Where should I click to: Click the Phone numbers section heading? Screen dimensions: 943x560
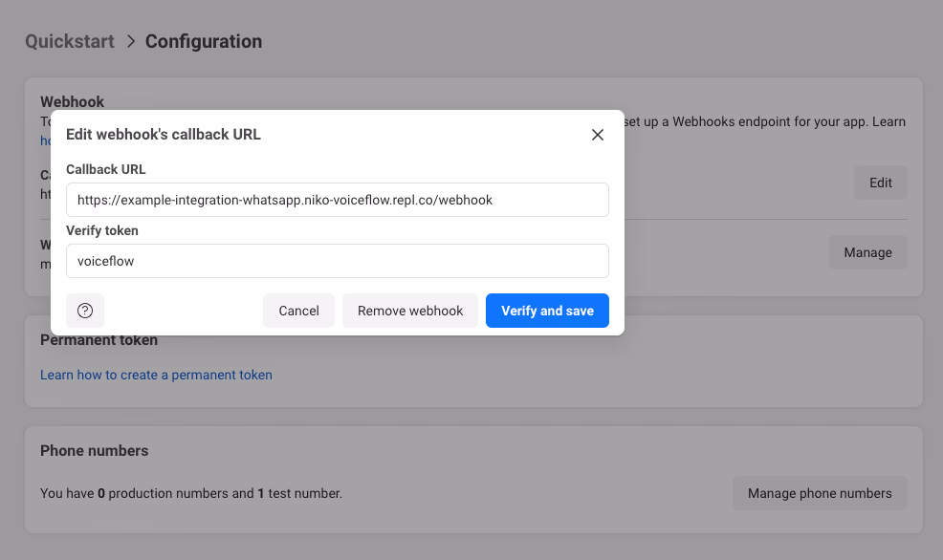click(95, 450)
